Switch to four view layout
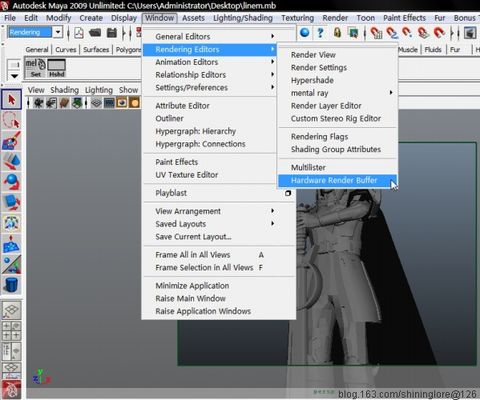The image size is (480, 400). point(12,330)
